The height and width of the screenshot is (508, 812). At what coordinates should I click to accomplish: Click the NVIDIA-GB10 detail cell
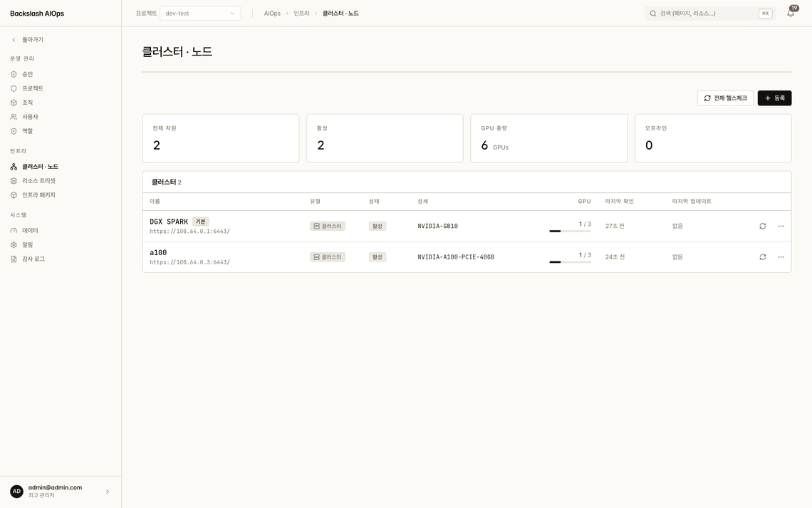(x=437, y=227)
